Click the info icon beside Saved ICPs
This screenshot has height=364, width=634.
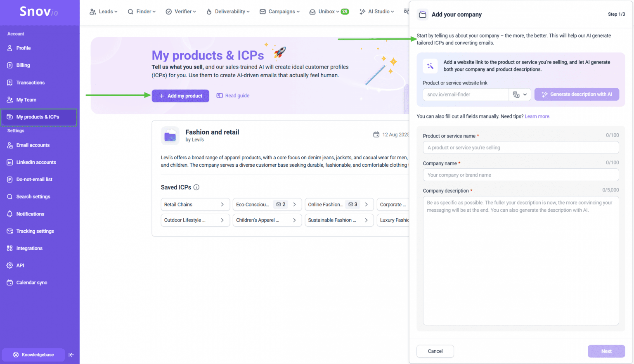click(x=196, y=187)
